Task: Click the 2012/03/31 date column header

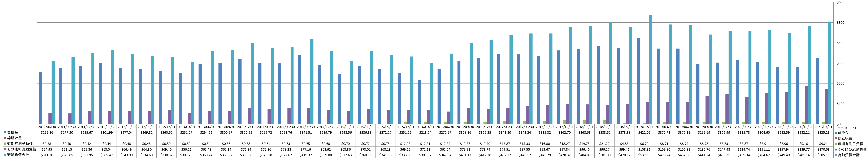Action: (107, 127)
